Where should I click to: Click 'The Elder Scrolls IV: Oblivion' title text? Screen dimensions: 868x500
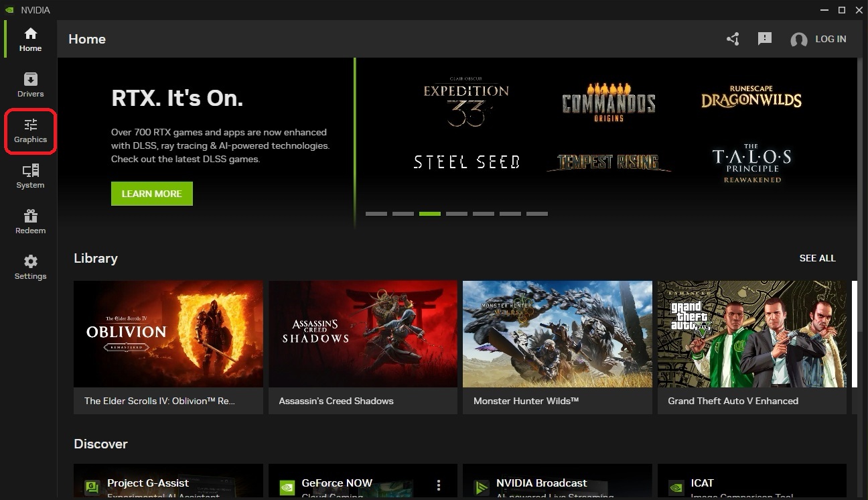[x=159, y=401]
